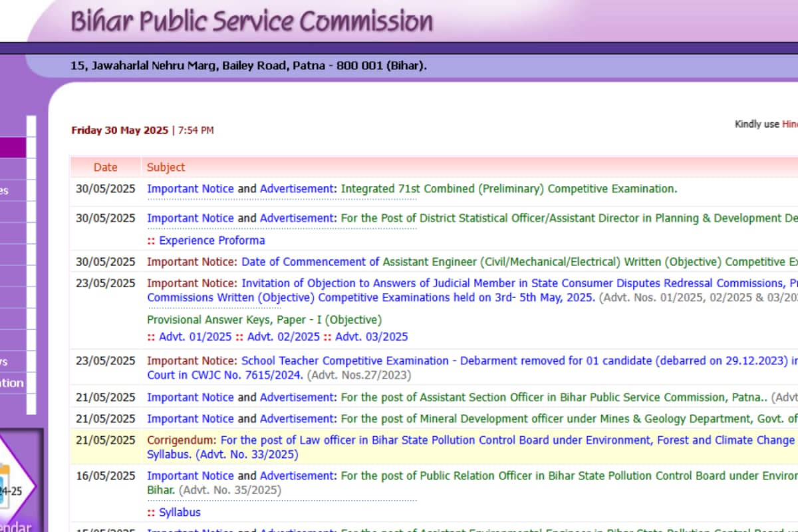
Task: Open Important Notice for District Statistical Officer post
Action: pyautogui.click(x=190, y=218)
